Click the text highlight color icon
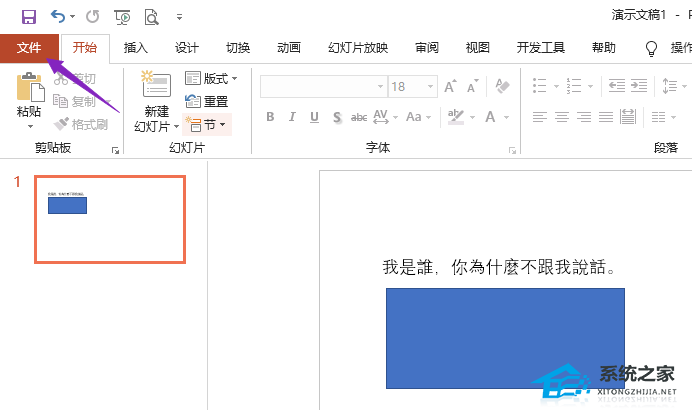This screenshot has height=410, width=692. click(456, 117)
